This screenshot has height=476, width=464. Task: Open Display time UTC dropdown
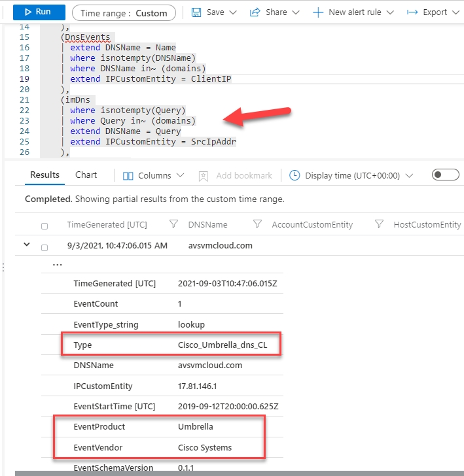click(351, 176)
